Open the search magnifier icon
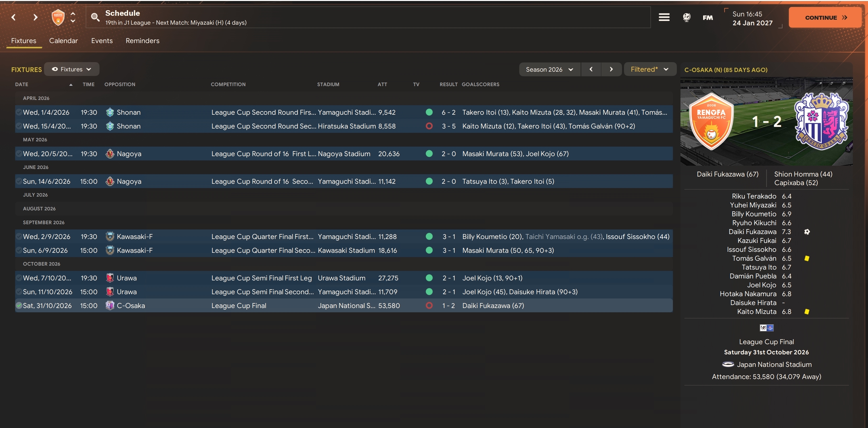 [x=95, y=17]
